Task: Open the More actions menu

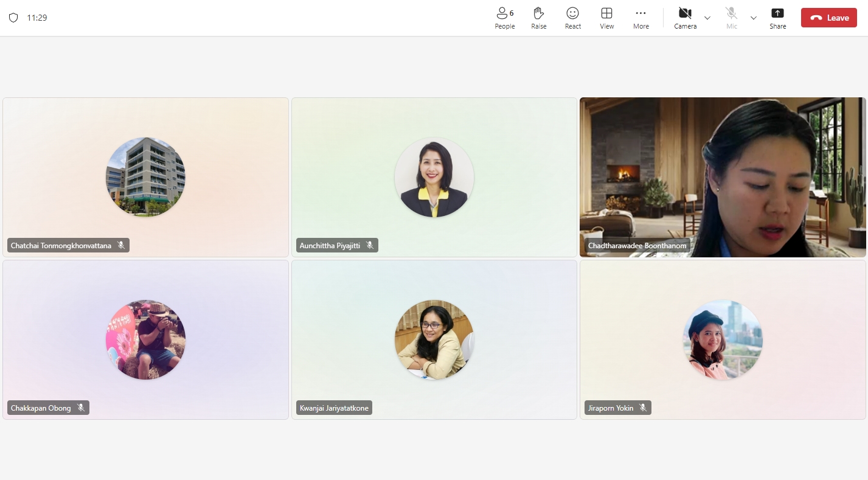Action: [641, 18]
